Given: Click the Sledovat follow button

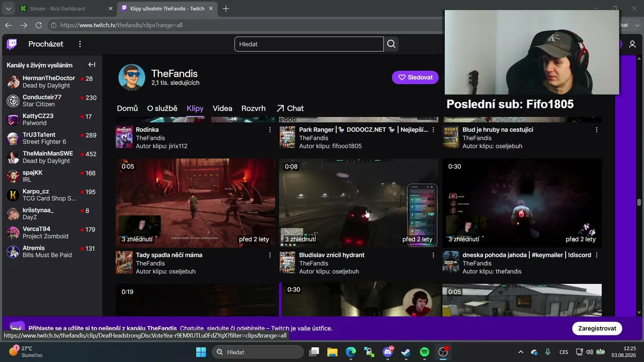Looking at the screenshot, I should click(x=415, y=77).
